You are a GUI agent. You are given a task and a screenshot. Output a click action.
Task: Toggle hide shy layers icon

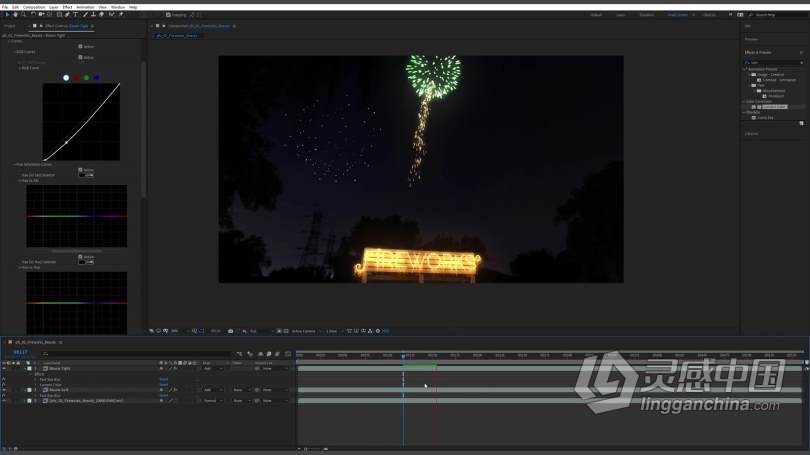260,354
